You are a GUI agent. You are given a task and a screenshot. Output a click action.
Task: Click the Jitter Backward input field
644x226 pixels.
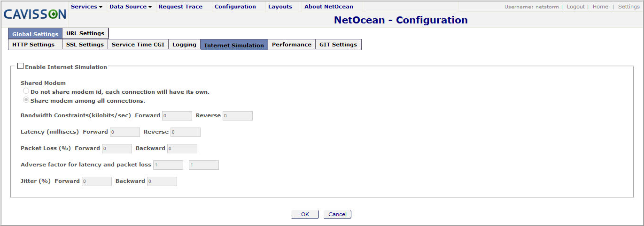[162, 181]
